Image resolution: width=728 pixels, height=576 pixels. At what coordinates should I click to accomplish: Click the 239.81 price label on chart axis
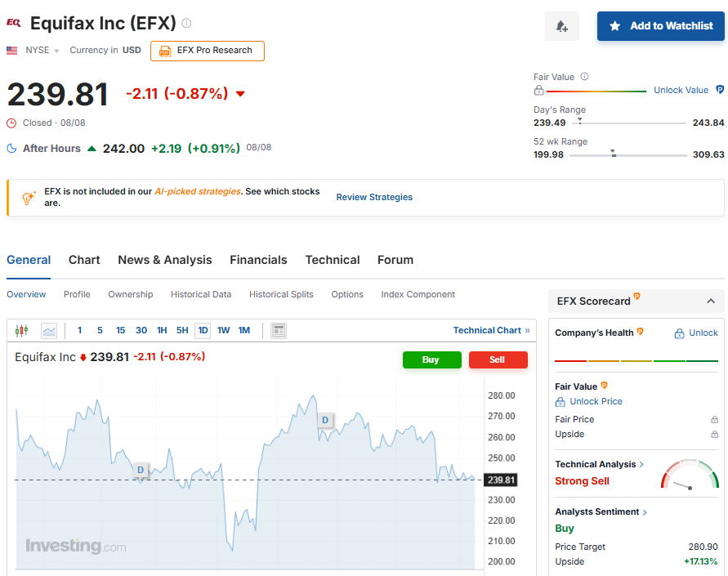(501, 480)
